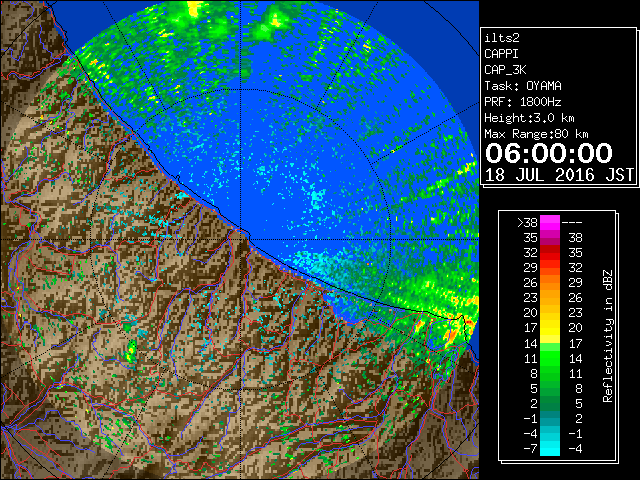This screenshot has height=480, width=640.
Task: Click the yellow-green echo cell over southwestern land
Action: (131, 352)
